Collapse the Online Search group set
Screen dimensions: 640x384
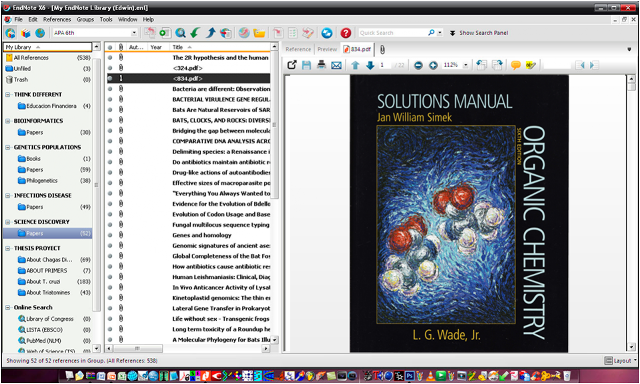(8, 307)
